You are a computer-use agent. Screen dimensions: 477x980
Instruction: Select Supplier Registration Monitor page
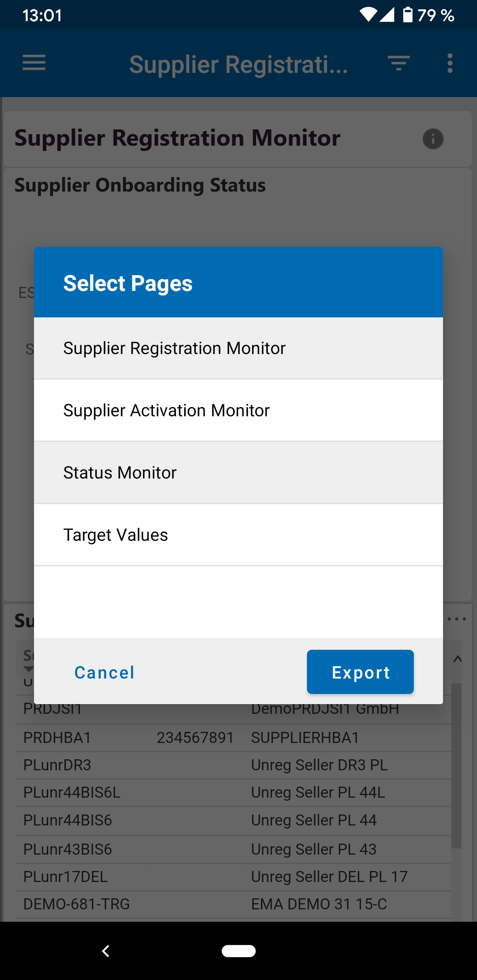pyautogui.click(x=238, y=348)
